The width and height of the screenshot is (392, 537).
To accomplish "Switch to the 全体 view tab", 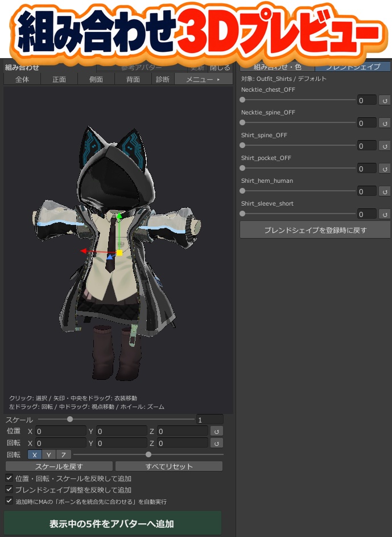I will (22, 80).
